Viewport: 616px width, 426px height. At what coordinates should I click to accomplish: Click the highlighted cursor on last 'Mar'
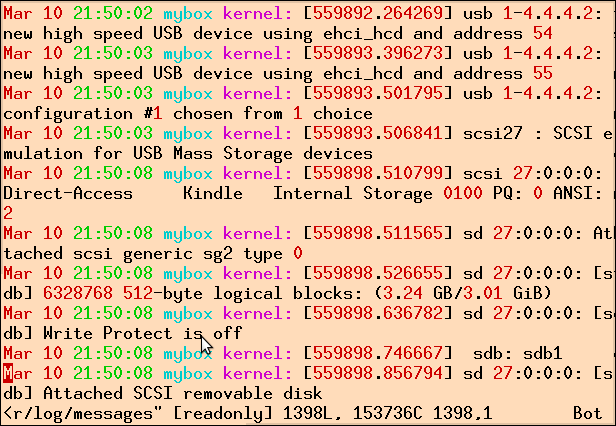coord(8,373)
